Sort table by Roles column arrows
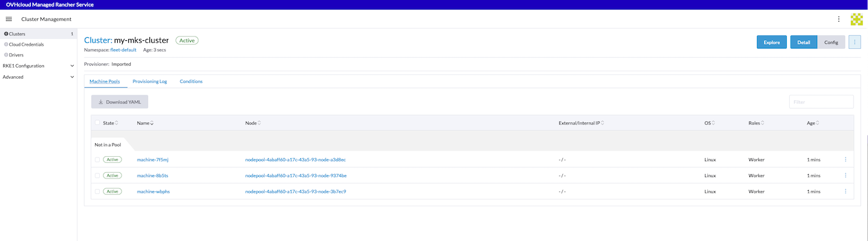This screenshot has width=868, height=241. 763,123
